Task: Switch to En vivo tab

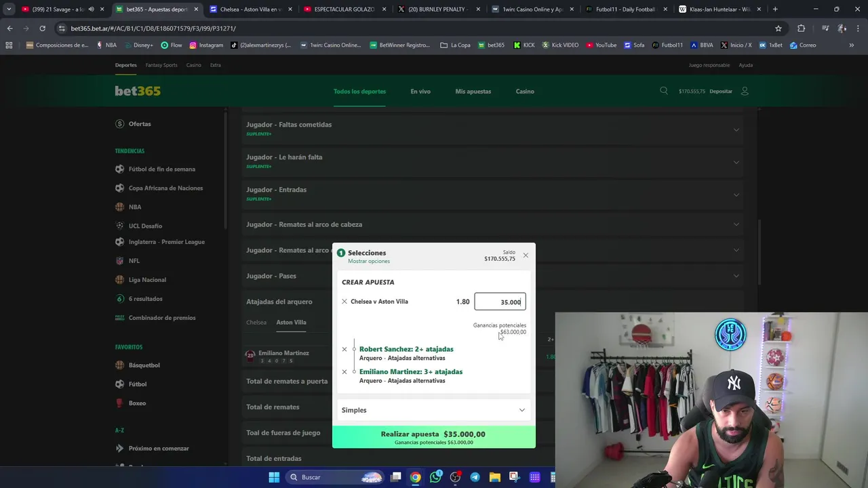Action: point(420,91)
